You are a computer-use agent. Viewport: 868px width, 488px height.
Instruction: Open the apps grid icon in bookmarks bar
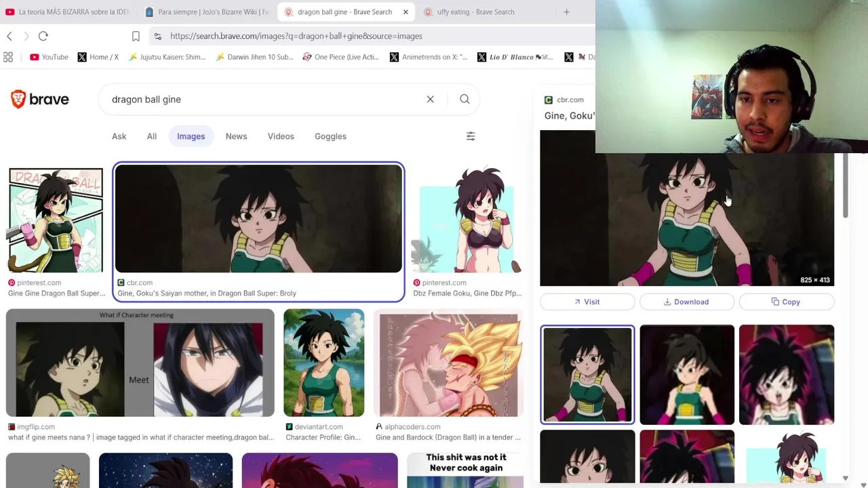coord(8,57)
